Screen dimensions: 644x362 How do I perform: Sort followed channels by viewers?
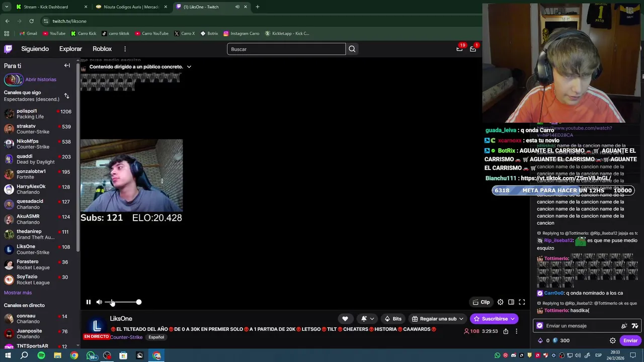pyautogui.click(x=66, y=96)
